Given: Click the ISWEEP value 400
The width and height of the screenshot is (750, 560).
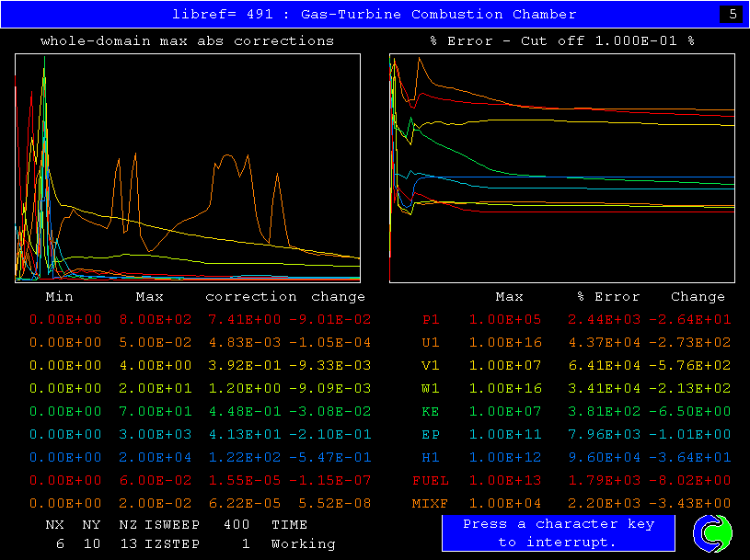Looking at the screenshot, I should [237, 525].
